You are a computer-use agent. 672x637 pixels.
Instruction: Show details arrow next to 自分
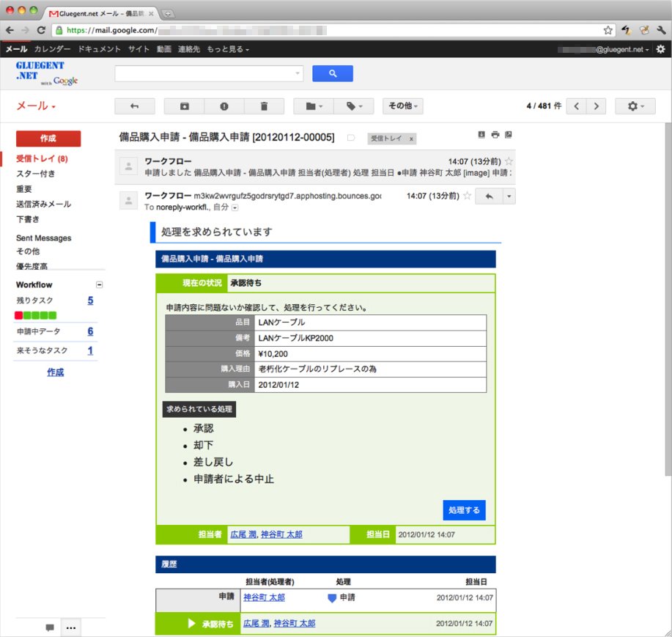[235, 207]
